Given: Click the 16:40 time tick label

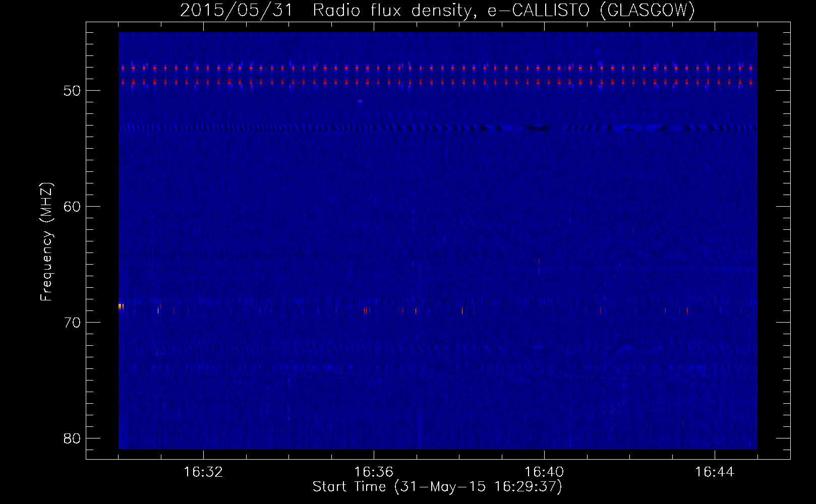Looking at the screenshot, I should (544, 472).
